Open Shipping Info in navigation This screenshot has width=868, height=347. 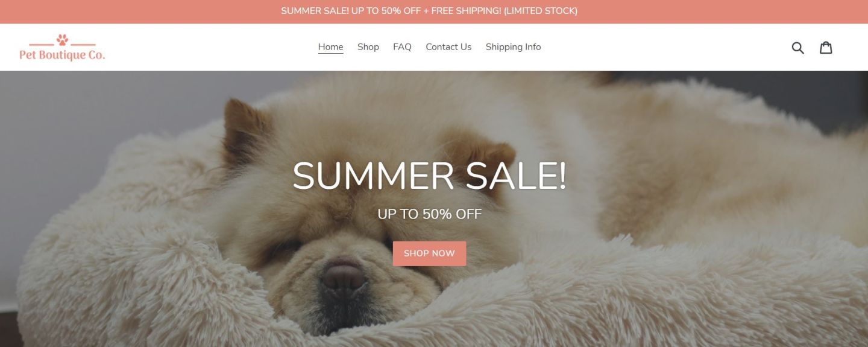coord(514,47)
